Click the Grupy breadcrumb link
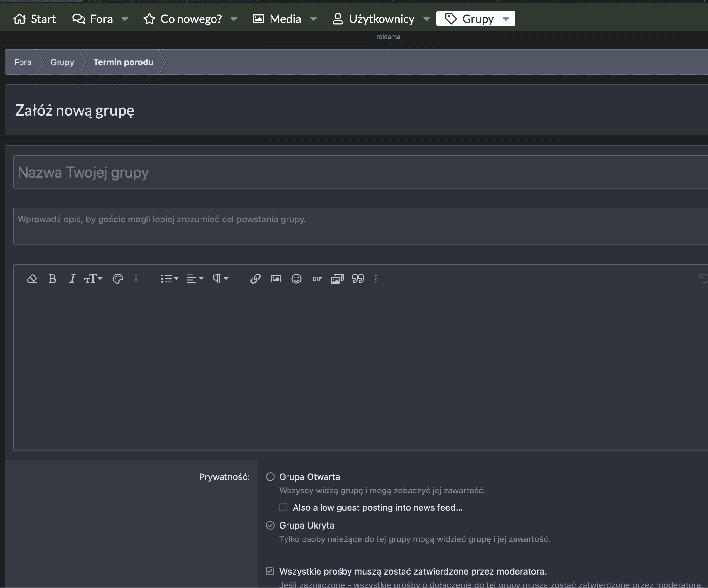This screenshot has width=708, height=588. click(x=62, y=62)
